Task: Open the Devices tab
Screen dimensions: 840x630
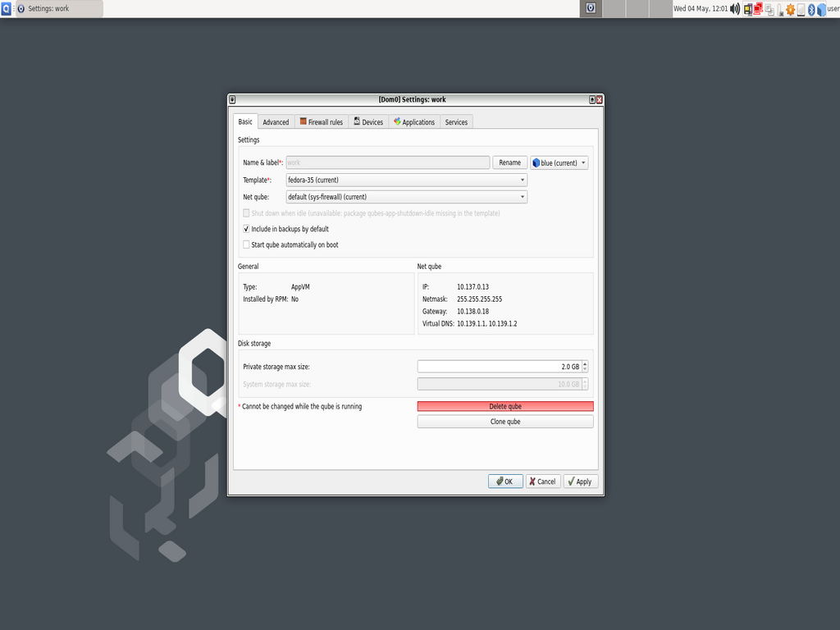Action: [x=368, y=122]
